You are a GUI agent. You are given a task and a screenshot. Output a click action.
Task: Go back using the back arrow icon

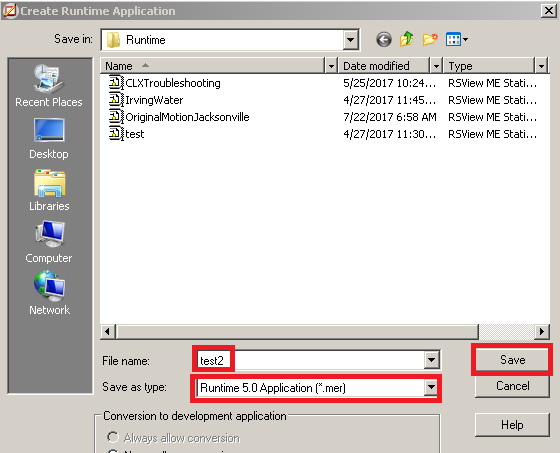pos(384,39)
